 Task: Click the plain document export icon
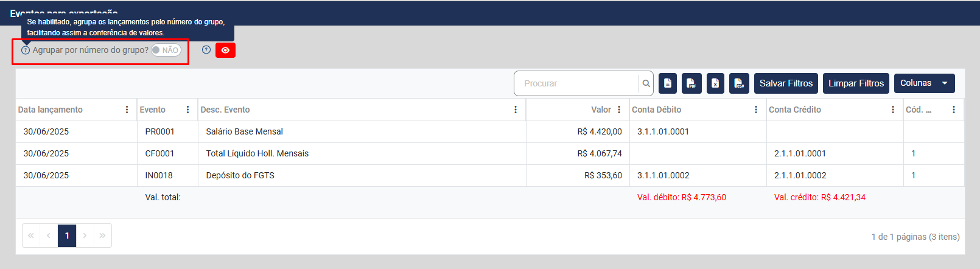[x=668, y=83]
